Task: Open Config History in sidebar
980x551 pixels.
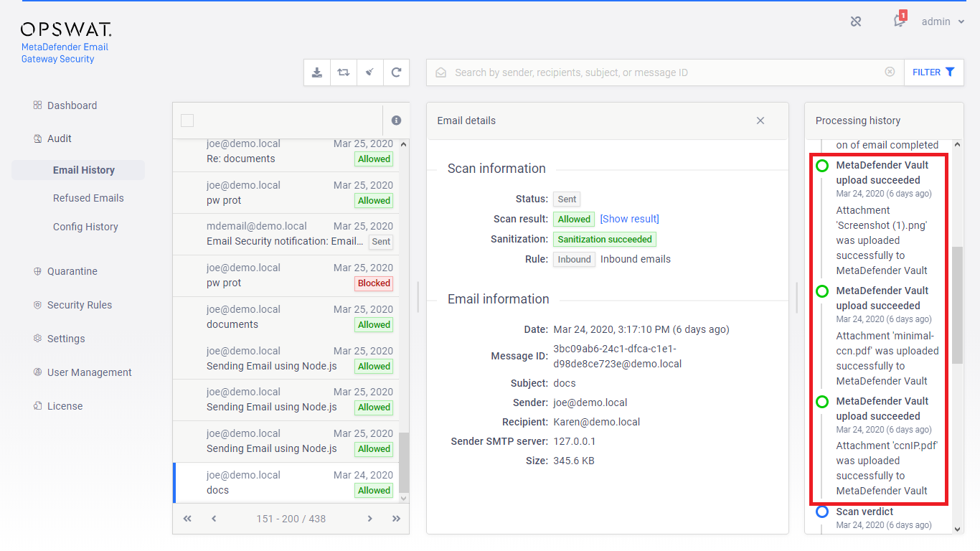Action: [85, 227]
